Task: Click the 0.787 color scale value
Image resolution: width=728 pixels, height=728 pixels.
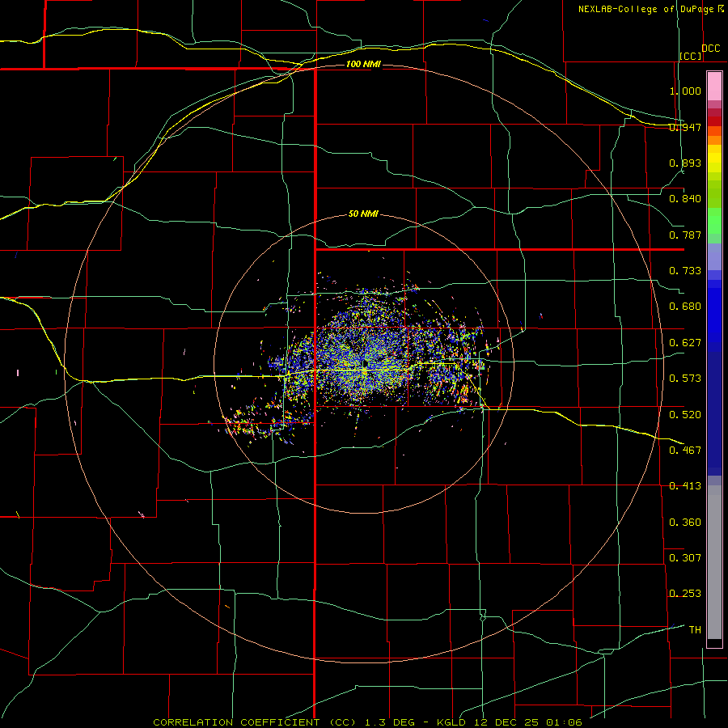Action: click(x=685, y=235)
